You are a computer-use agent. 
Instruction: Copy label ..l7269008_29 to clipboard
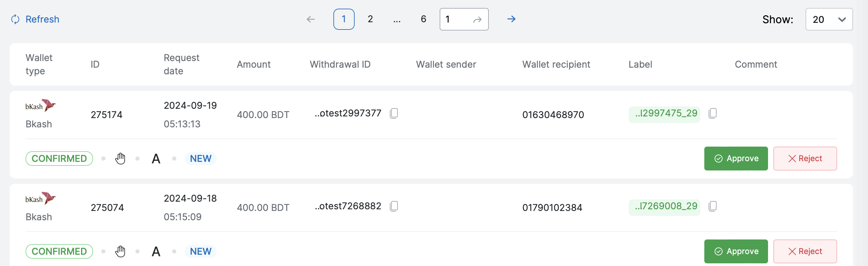click(x=712, y=206)
